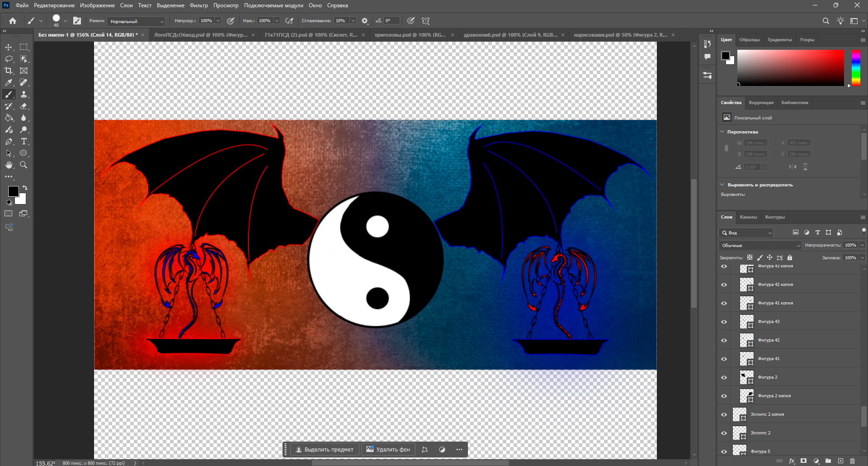Image resolution: width=868 pixels, height=466 pixels.
Task: Select the Hand tool
Action: click(x=9, y=165)
